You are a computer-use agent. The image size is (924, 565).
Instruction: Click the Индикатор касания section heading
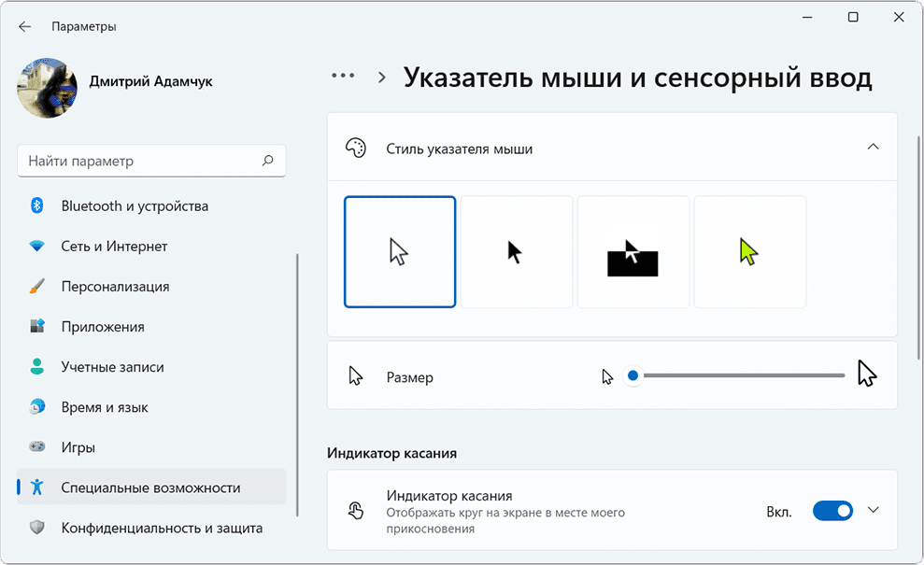click(x=391, y=453)
